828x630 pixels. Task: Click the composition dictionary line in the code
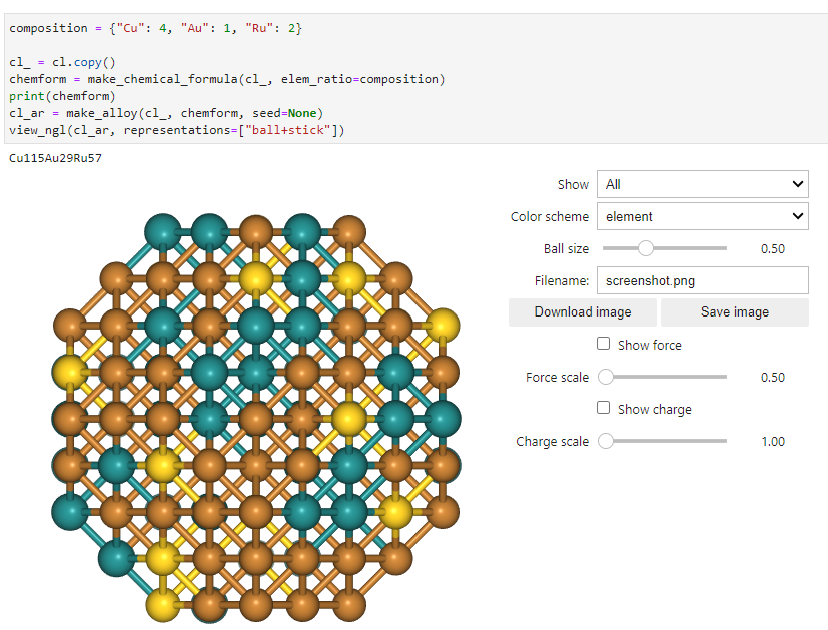point(155,28)
